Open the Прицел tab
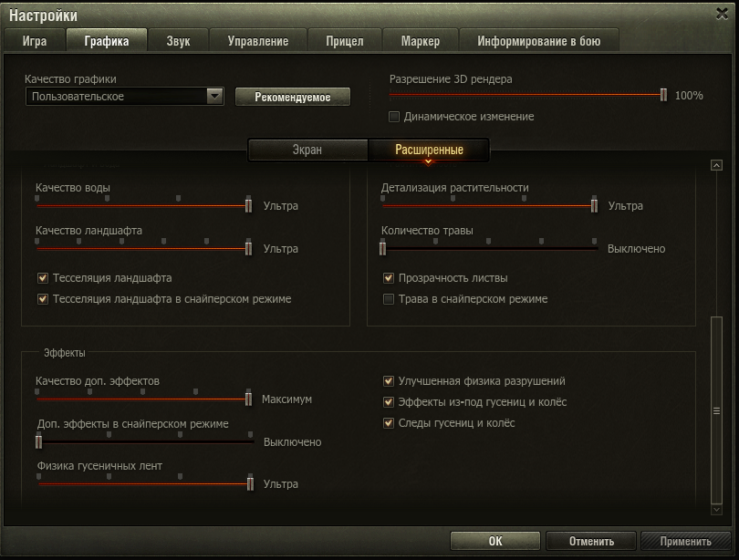This screenshot has width=739, height=560. point(345,41)
